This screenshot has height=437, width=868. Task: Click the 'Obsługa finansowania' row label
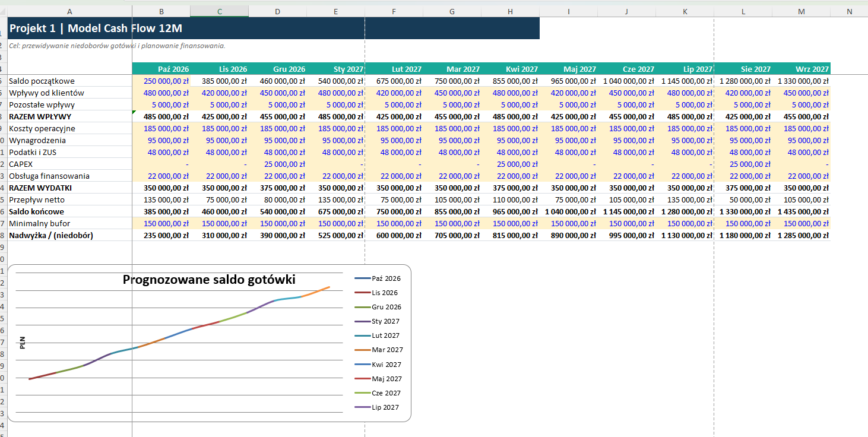(x=49, y=176)
